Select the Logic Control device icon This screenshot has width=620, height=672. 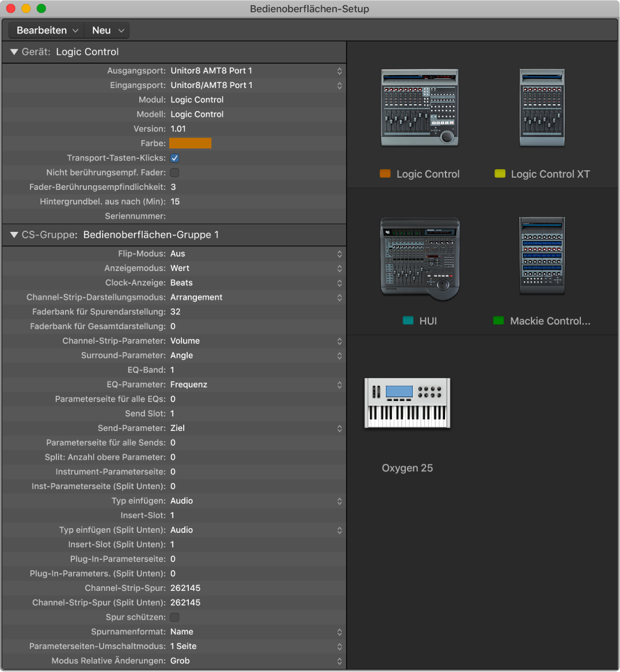click(420, 108)
